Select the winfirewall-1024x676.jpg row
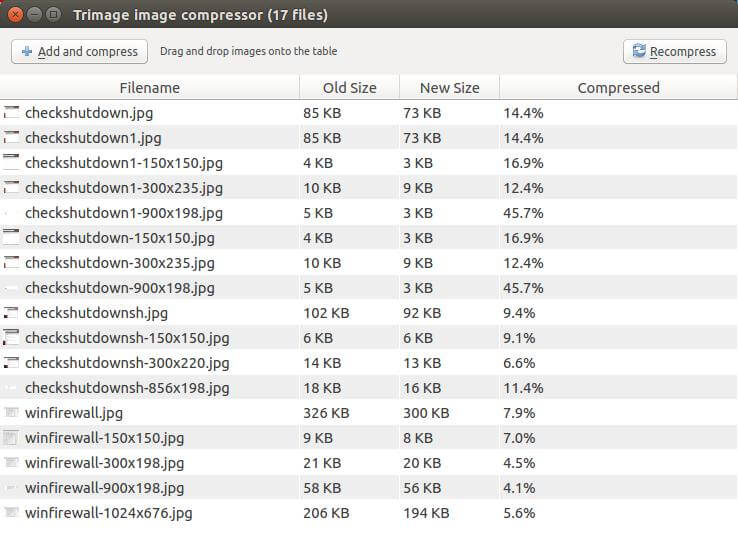Viewport: 738px width, 560px height. [x=369, y=513]
